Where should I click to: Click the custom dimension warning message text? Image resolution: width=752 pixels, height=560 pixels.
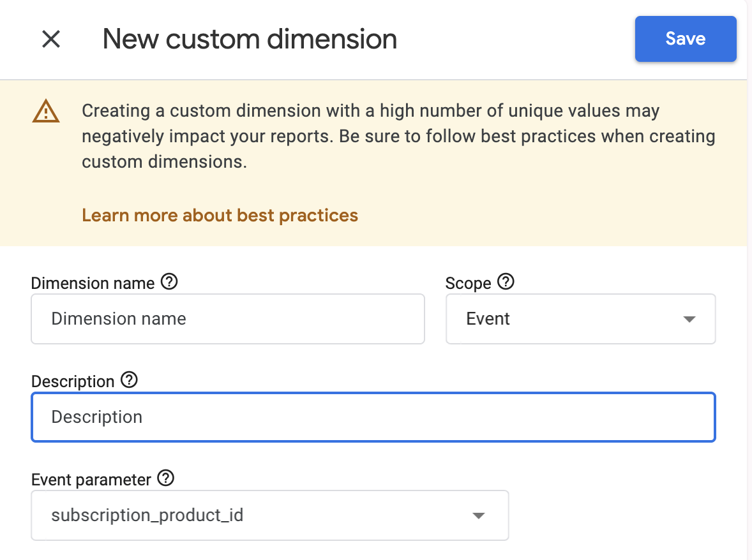click(x=398, y=136)
